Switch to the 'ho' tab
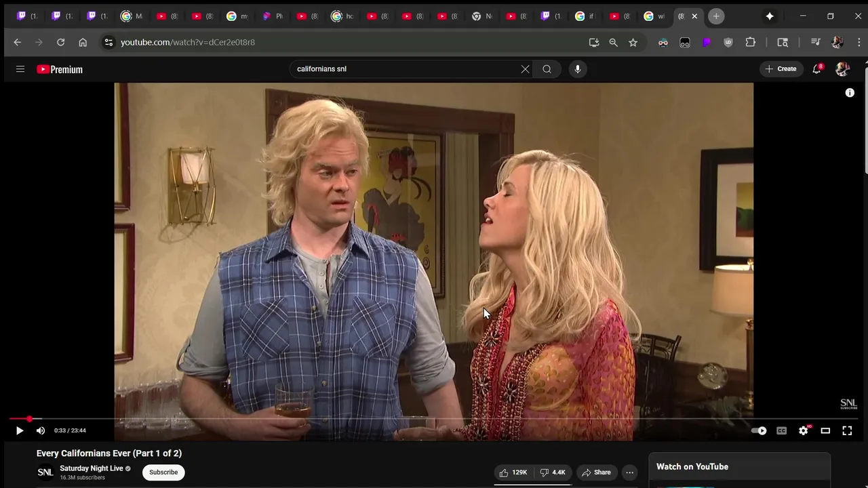Image resolution: width=868 pixels, height=488 pixels. (342, 16)
